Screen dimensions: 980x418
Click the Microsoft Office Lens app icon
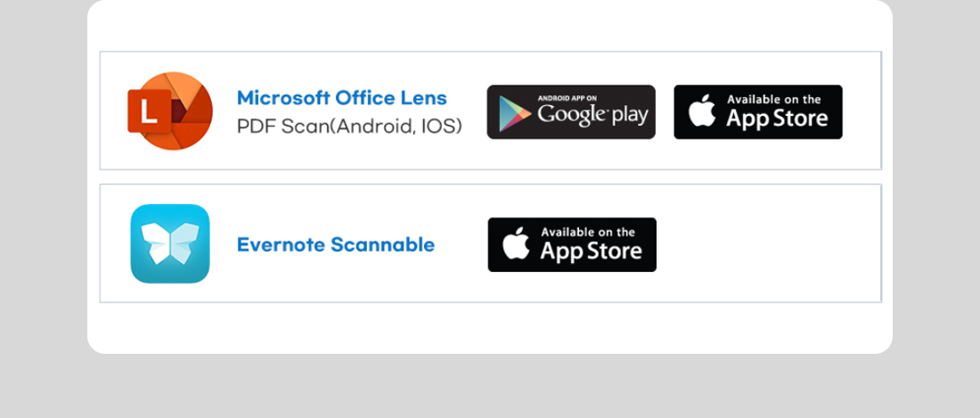coord(170,111)
